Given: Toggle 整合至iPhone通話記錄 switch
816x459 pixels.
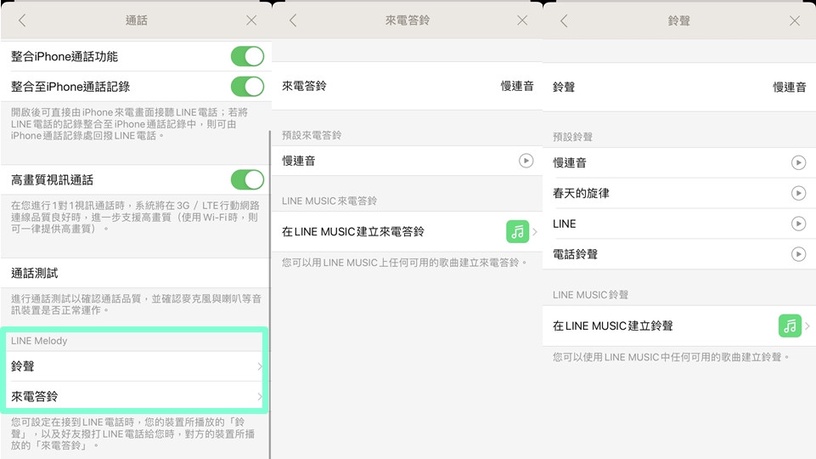Looking at the screenshot, I should pos(247,86).
